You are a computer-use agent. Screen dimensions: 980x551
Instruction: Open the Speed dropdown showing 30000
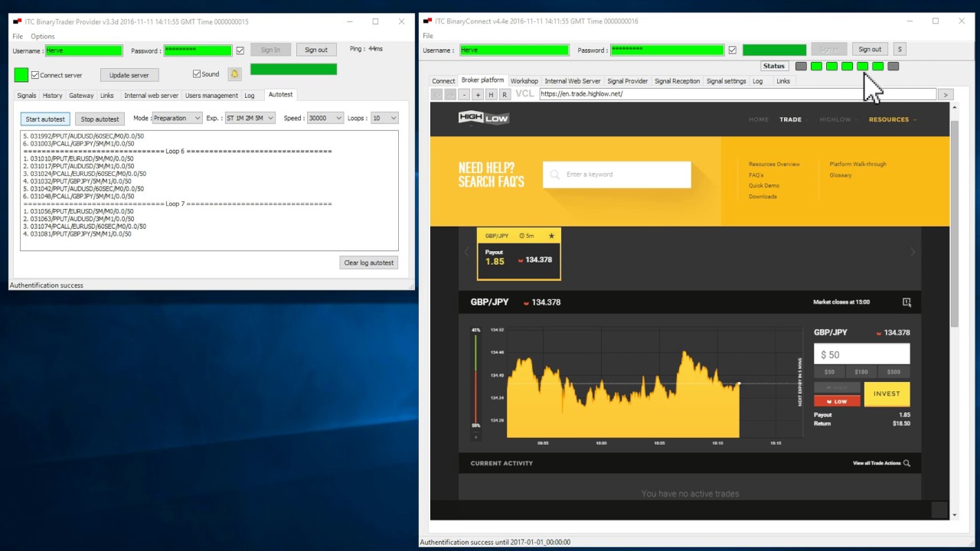point(325,118)
